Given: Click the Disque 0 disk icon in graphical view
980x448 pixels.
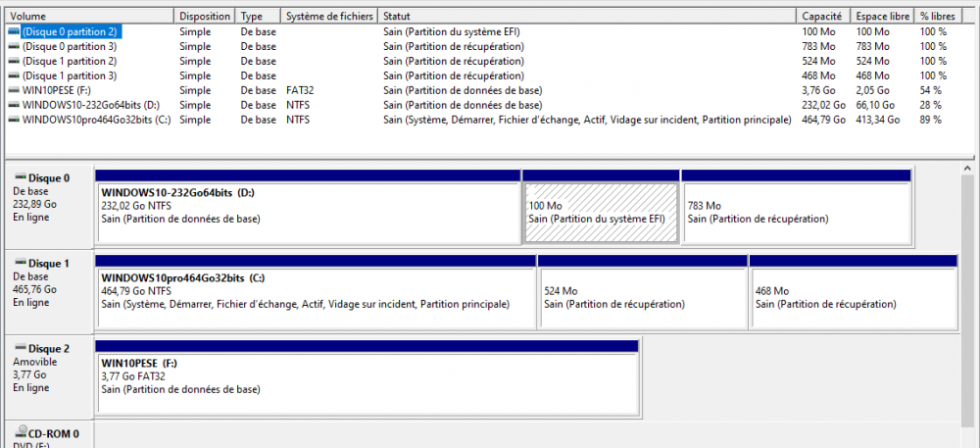Looking at the screenshot, I should (x=20, y=177).
